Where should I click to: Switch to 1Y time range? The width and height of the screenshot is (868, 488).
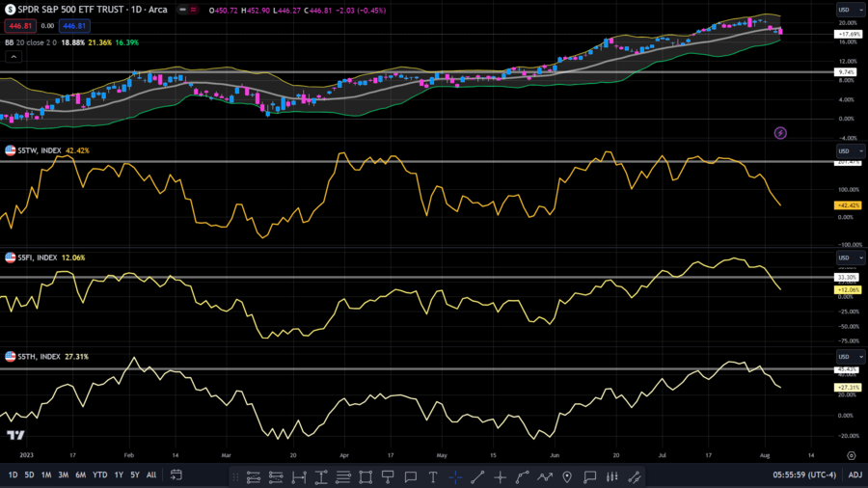(119, 474)
